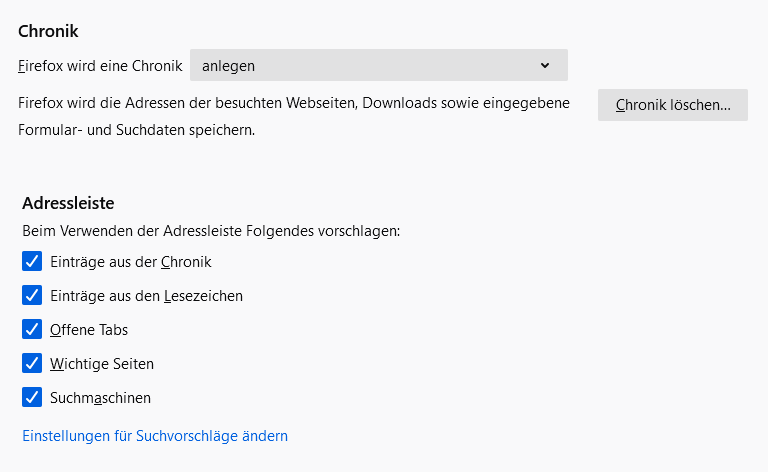Image resolution: width=768 pixels, height=472 pixels.
Task: Untick the checkbox square for "Wichtige Seiten"
Action: pyautogui.click(x=32, y=364)
